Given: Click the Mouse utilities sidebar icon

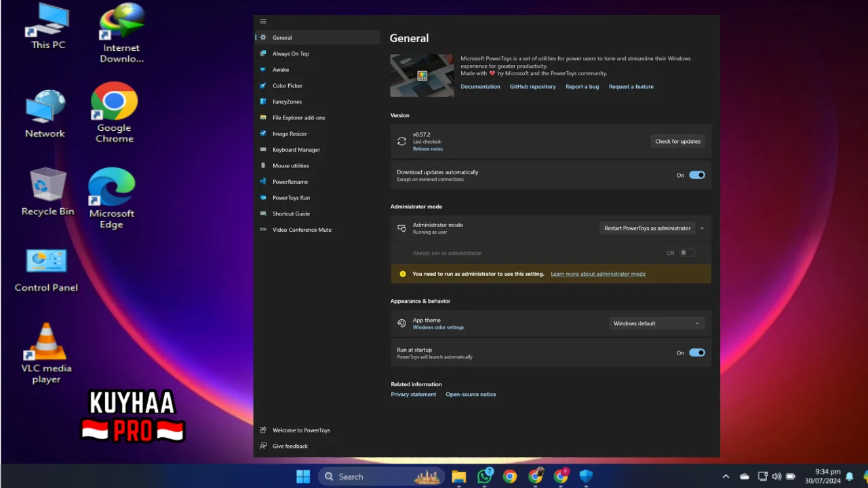Looking at the screenshot, I should tap(263, 166).
